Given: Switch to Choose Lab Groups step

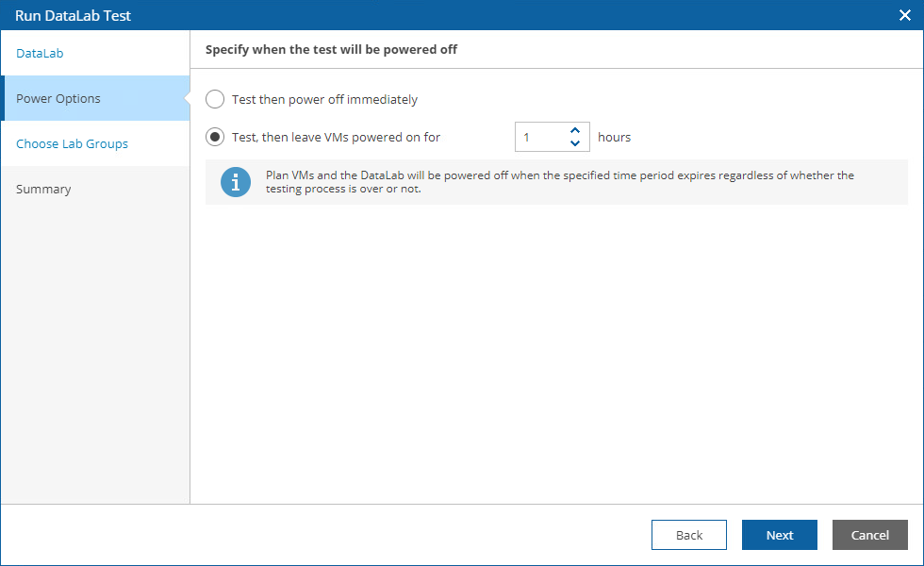Looking at the screenshot, I should click(72, 143).
